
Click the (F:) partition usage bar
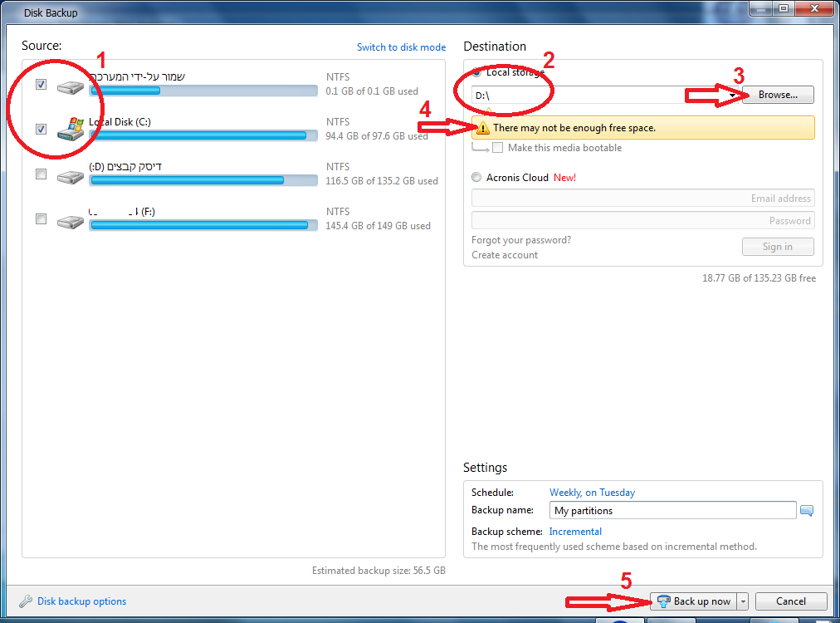203,225
